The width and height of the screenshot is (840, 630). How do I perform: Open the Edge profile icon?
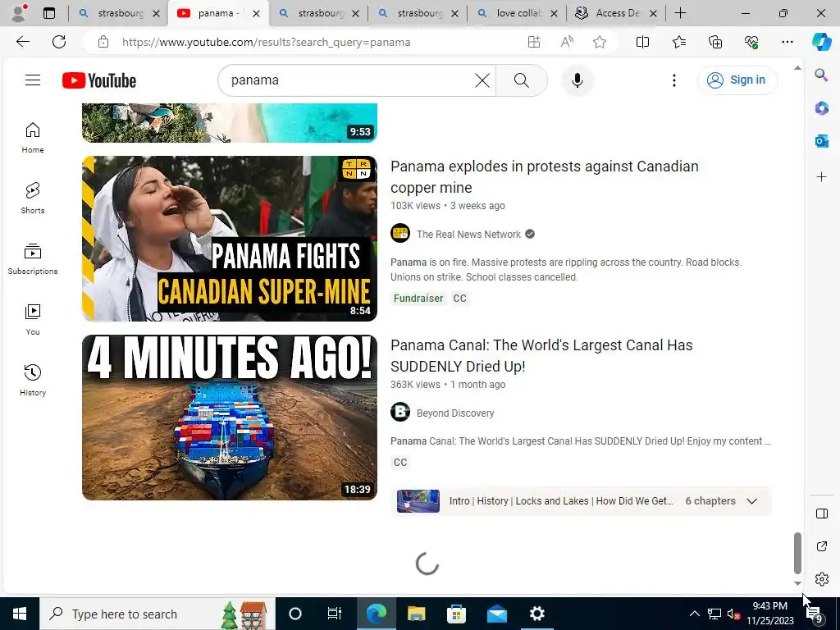coord(20,13)
